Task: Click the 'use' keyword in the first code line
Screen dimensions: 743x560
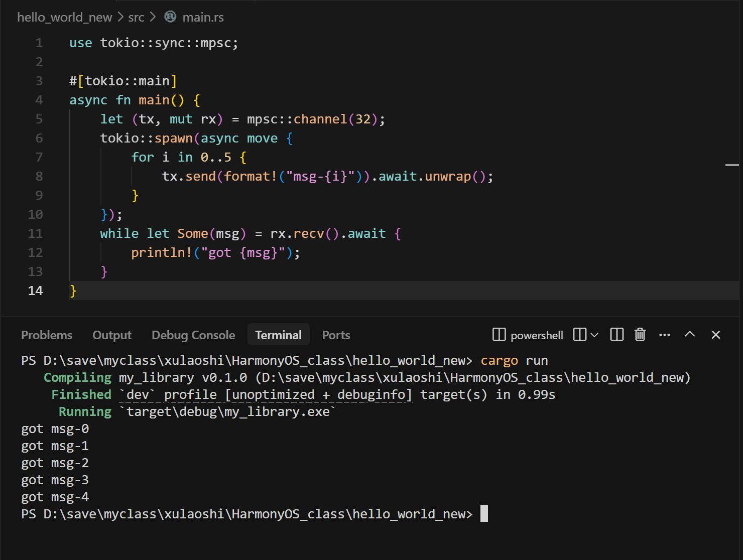Action: [x=81, y=43]
